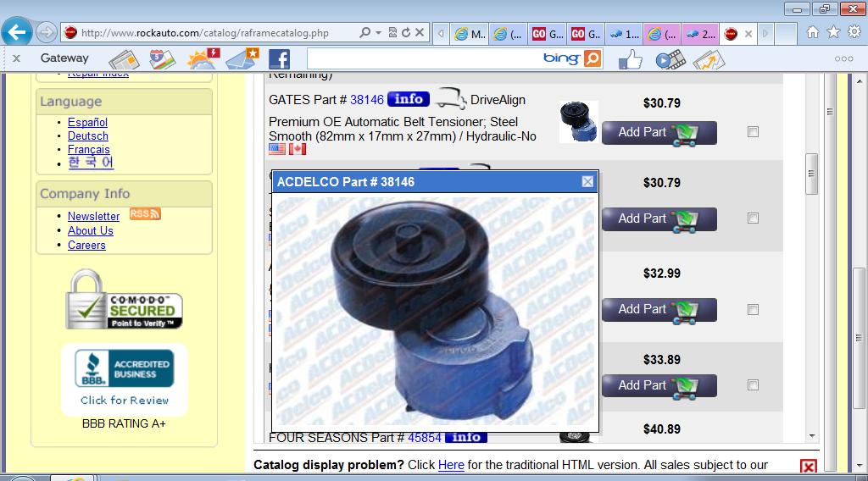868x481 pixels.
Task: Click the DriveAlign truck icon
Action: click(451, 99)
